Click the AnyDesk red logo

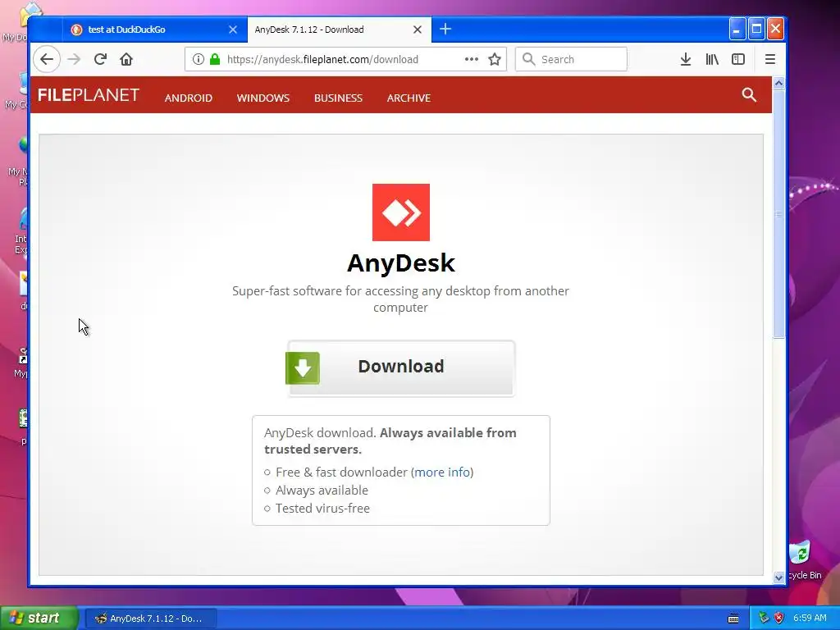400,212
